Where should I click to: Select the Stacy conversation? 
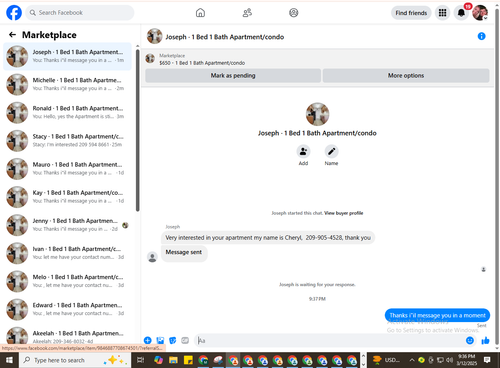click(67, 140)
